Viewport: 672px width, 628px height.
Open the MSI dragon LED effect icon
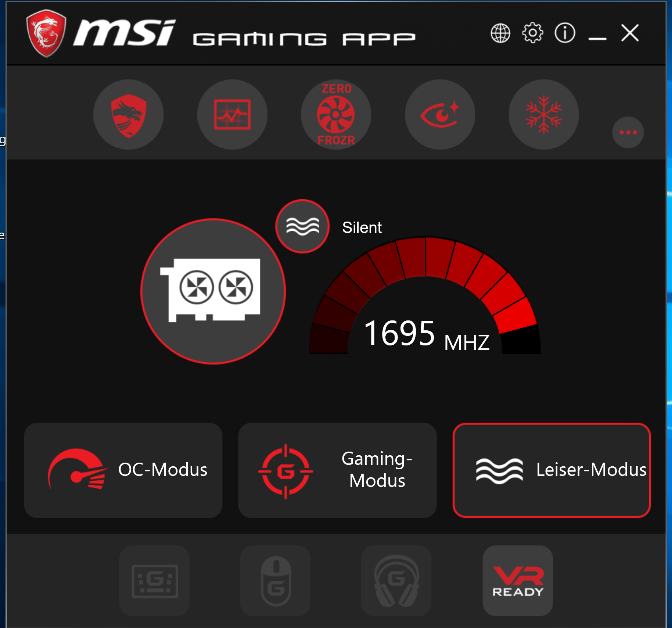pos(128,115)
